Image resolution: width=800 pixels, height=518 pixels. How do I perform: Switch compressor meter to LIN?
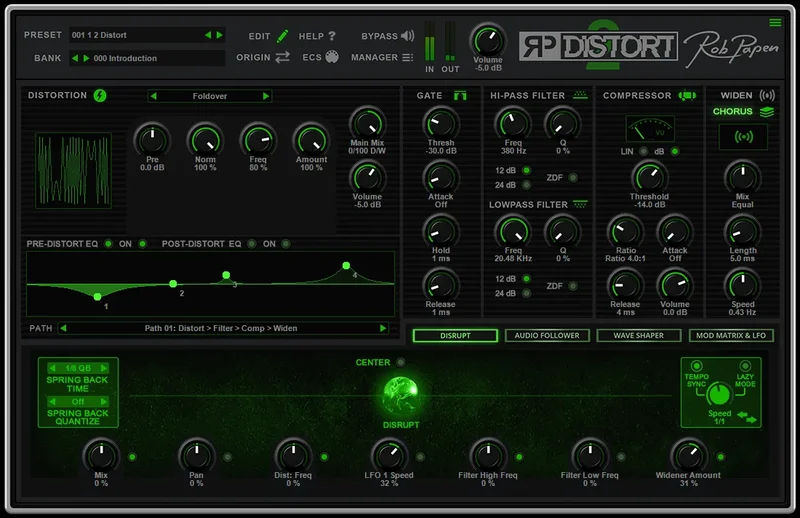(644, 152)
